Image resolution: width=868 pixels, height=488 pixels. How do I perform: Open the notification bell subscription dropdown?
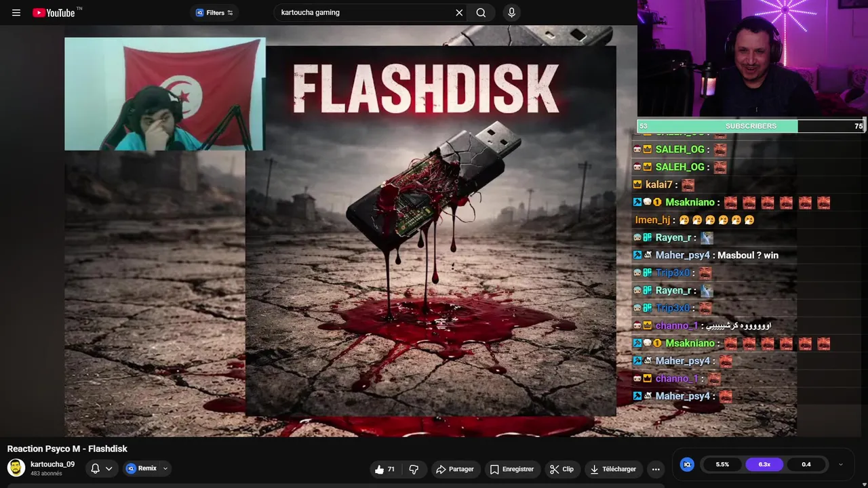pyautogui.click(x=101, y=468)
